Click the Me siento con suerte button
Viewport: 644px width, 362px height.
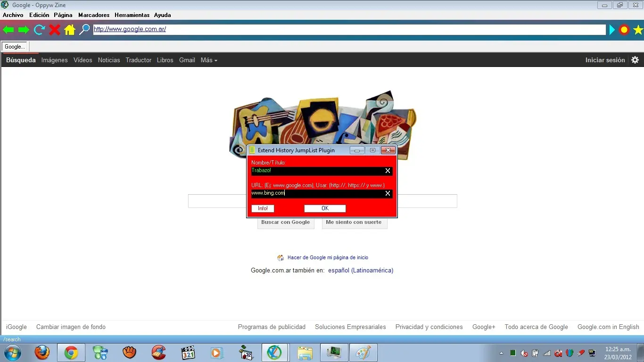(354, 222)
